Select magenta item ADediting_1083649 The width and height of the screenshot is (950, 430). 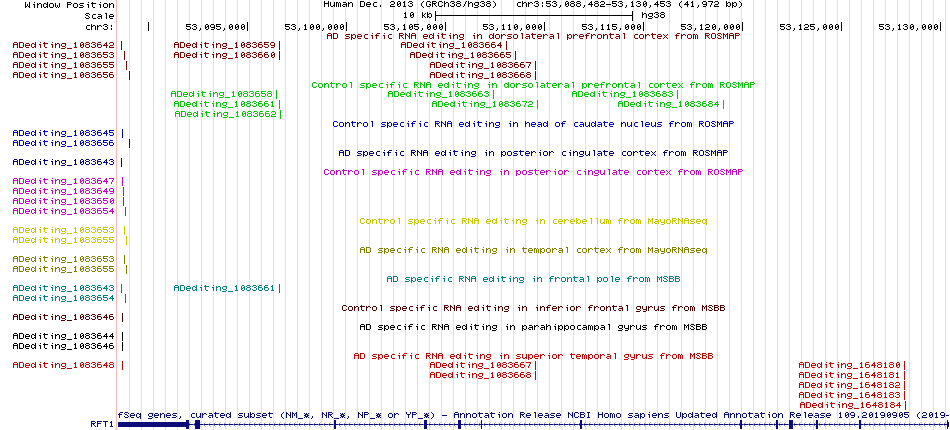tap(64, 191)
